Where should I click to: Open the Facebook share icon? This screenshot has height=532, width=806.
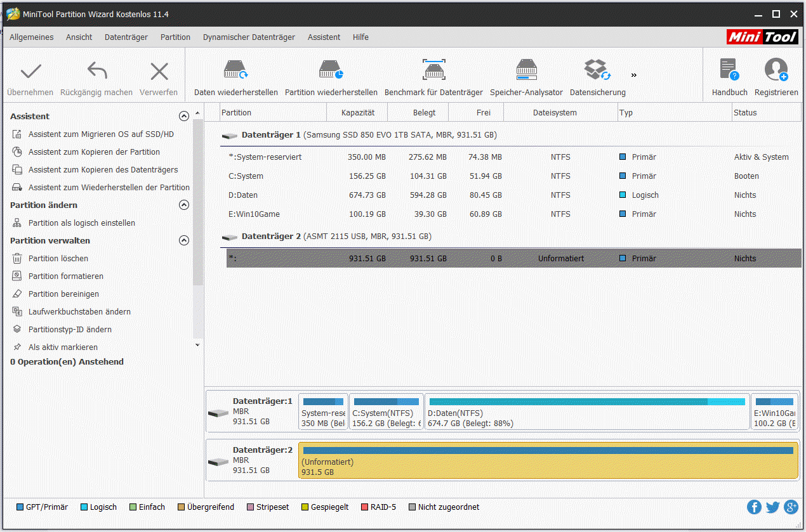754,507
